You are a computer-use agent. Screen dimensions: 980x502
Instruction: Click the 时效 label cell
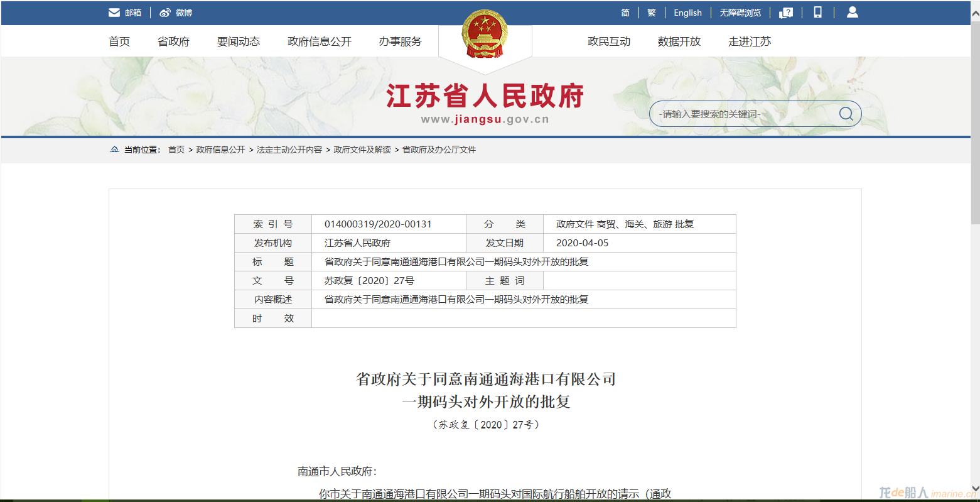(273, 319)
